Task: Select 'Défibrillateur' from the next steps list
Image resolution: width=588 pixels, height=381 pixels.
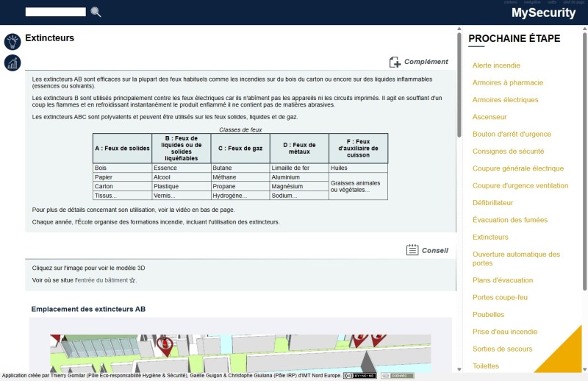Action: (492, 202)
